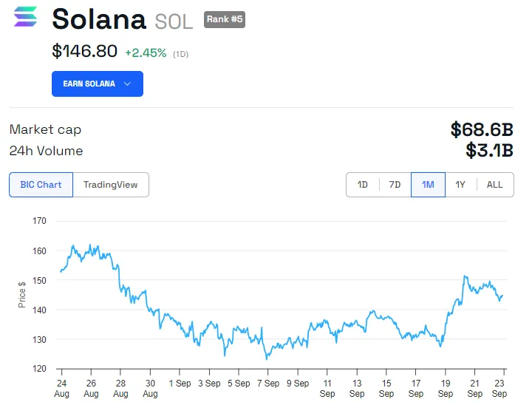This screenshot has width=532, height=419.
Task: Open the Earn Solana dropdown
Action: coord(97,84)
